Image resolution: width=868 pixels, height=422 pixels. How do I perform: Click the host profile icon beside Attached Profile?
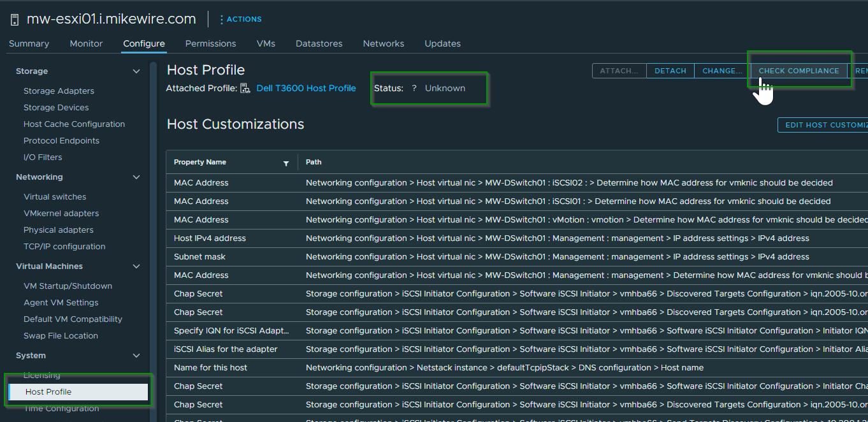pyautogui.click(x=245, y=88)
